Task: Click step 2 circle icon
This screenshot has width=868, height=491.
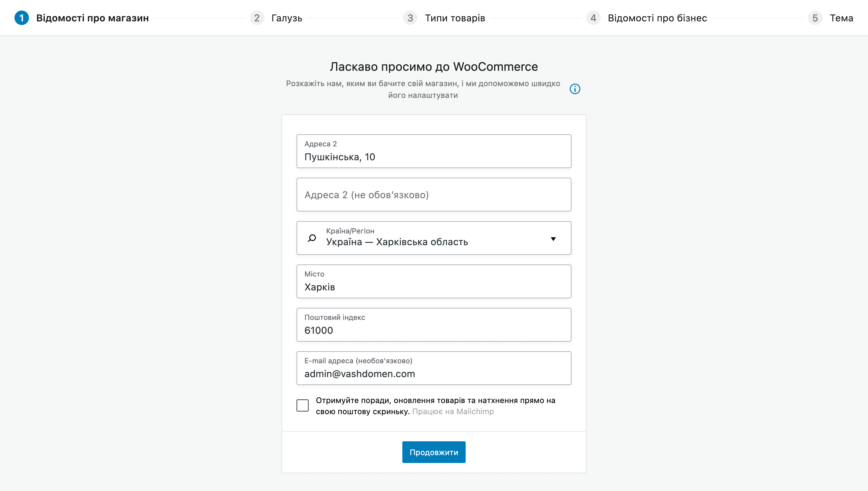Action: tap(257, 18)
